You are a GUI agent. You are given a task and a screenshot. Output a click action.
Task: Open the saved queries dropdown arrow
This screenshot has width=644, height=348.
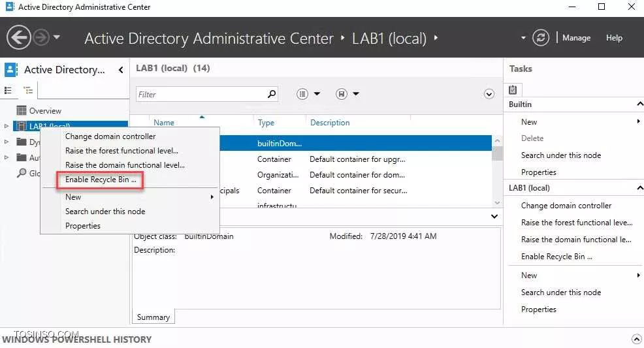(356, 94)
